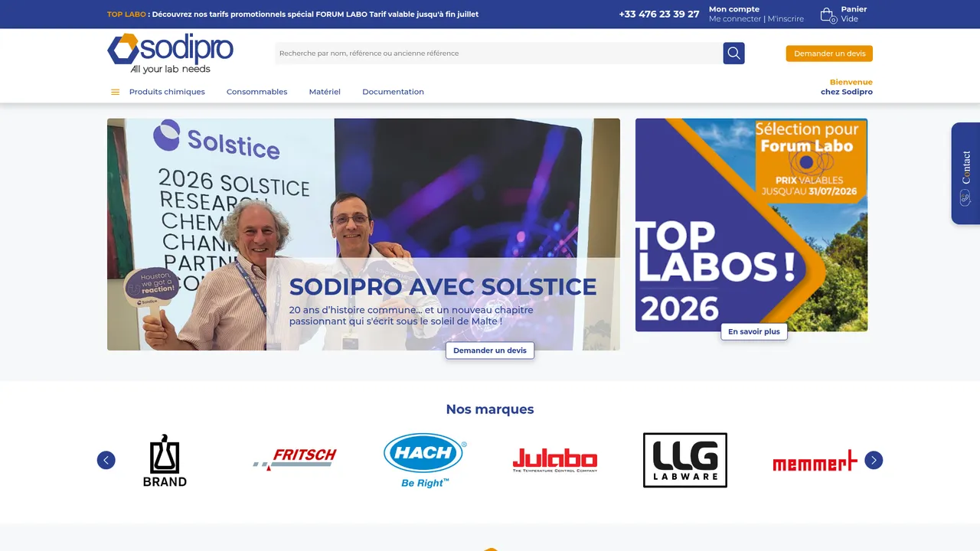Screen dimensions: 980x551
Task: Click Mon compte label
Action: coord(734,9)
